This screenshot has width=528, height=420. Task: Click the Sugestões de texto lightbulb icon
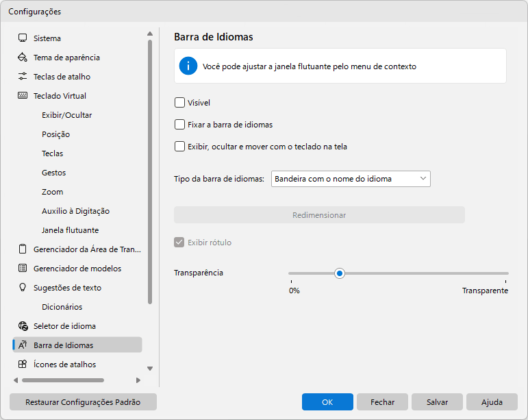[23, 288]
